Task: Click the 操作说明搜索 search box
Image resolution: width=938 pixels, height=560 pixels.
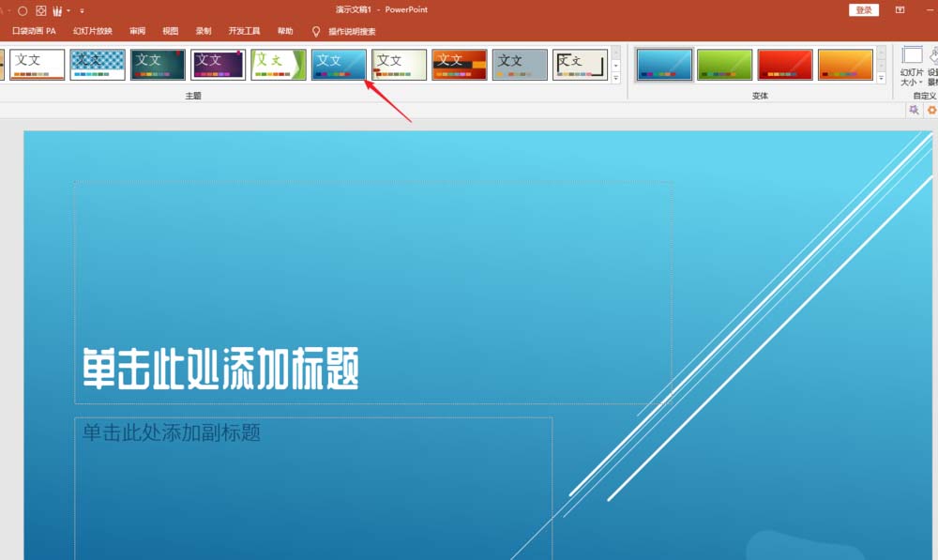Action: pyautogui.click(x=352, y=32)
